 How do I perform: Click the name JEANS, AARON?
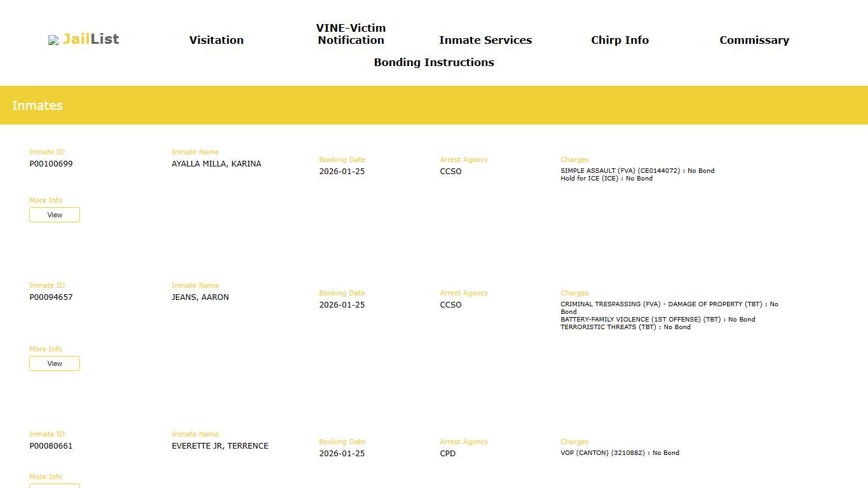point(200,297)
